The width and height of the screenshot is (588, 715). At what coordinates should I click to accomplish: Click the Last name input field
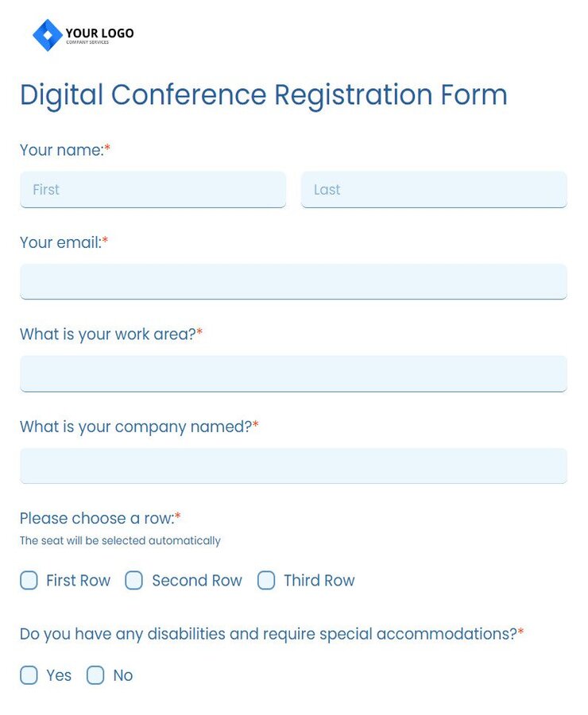(434, 189)
